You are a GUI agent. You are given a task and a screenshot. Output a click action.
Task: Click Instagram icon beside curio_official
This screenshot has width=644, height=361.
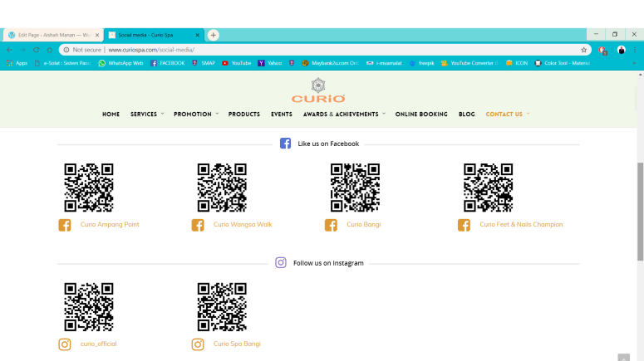(65, 344)
